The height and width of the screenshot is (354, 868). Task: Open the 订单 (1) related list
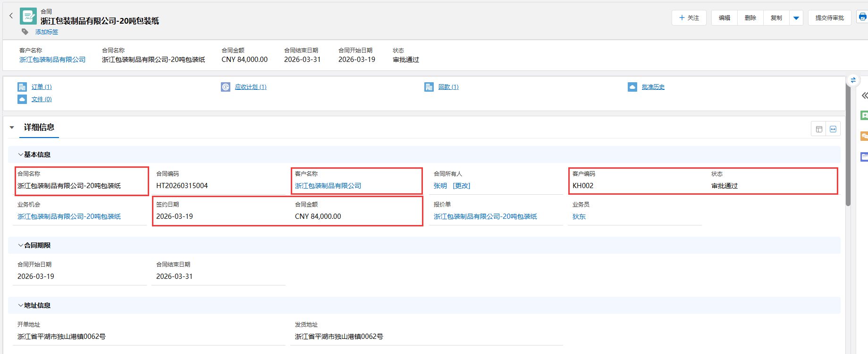[42, 87]
